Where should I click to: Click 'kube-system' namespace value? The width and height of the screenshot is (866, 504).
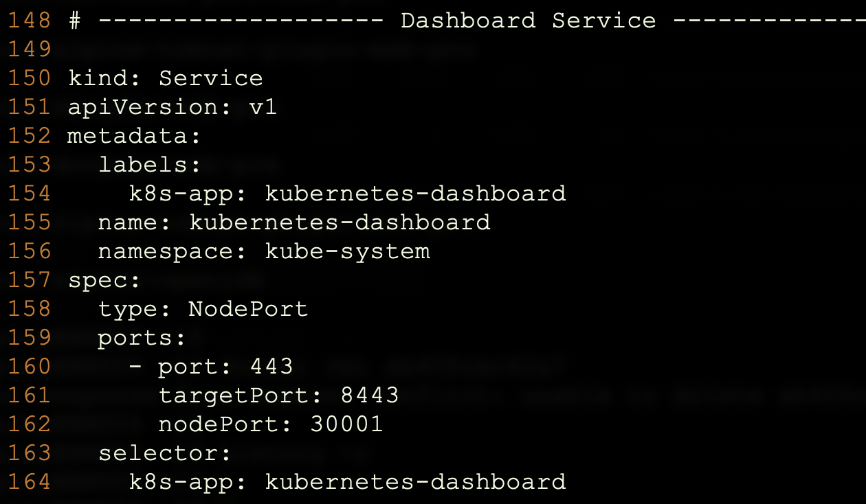point(348,251)
